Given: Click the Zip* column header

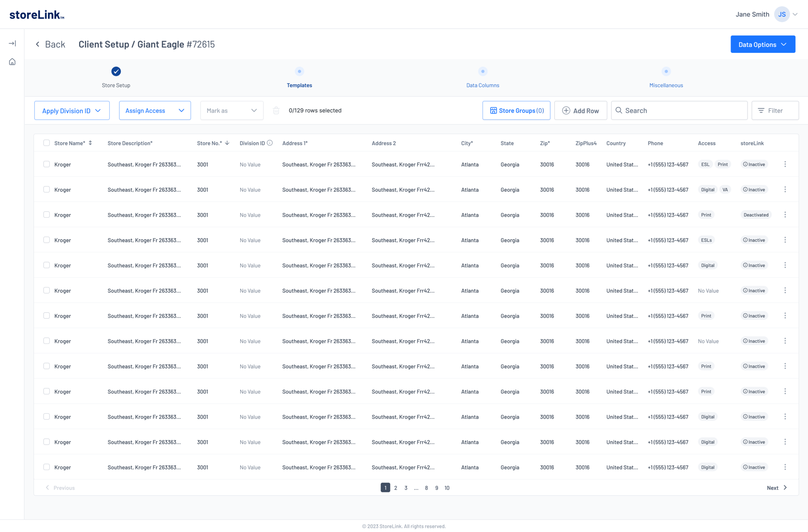Looking at the screenshot, I should coord(544,143).
